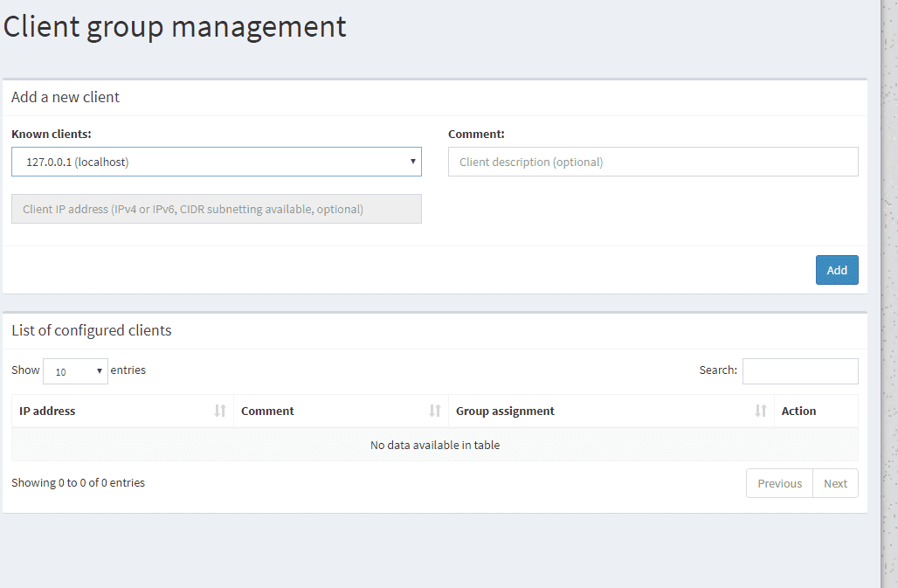
Task: Click the 'Showing 0 to 0' entries text
Action: point(78,482)
